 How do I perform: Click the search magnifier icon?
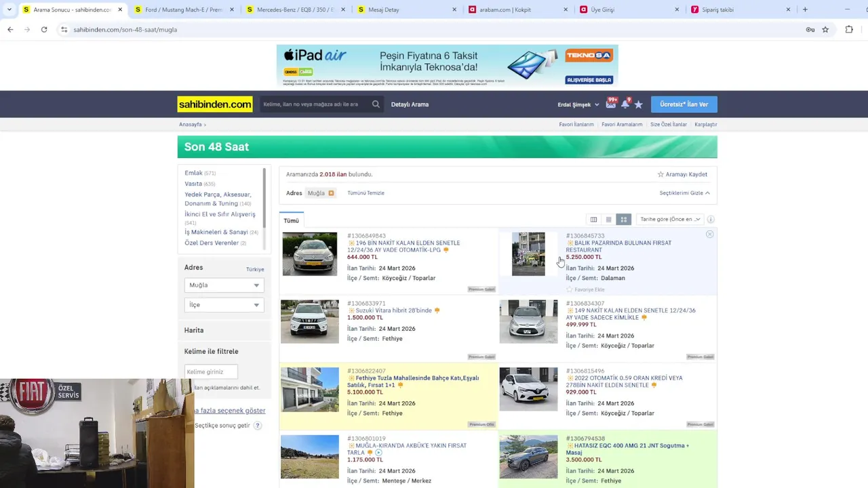376,104
